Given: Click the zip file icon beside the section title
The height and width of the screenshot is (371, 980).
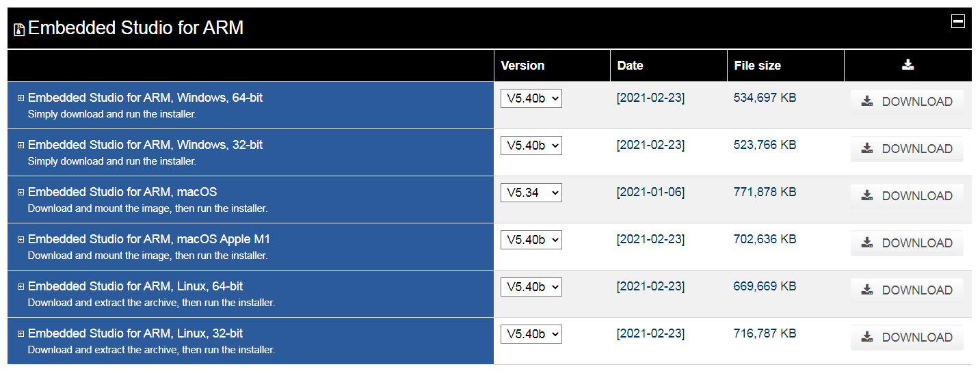Looking at the screenshot, I should pos(19,29).
